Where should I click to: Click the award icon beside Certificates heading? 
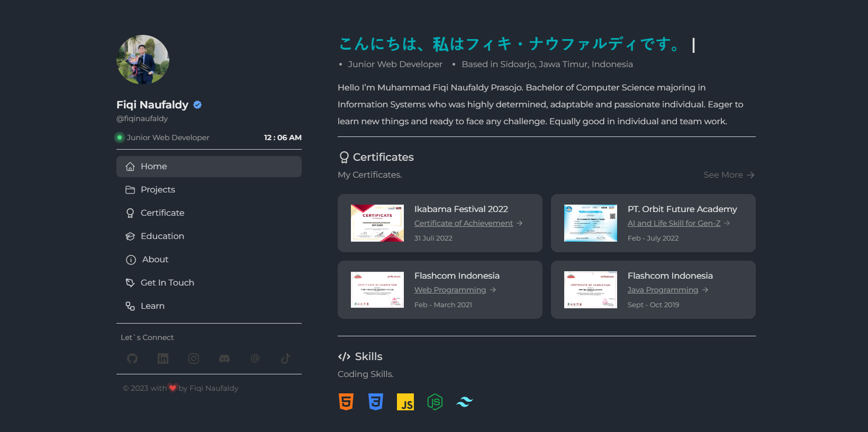(344, 158)
